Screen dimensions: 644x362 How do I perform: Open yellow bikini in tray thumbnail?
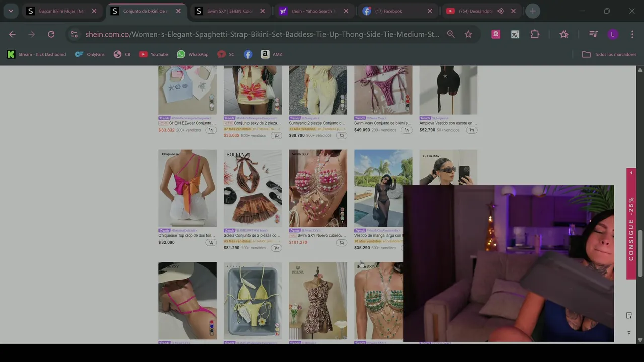[x=253, y=301]
